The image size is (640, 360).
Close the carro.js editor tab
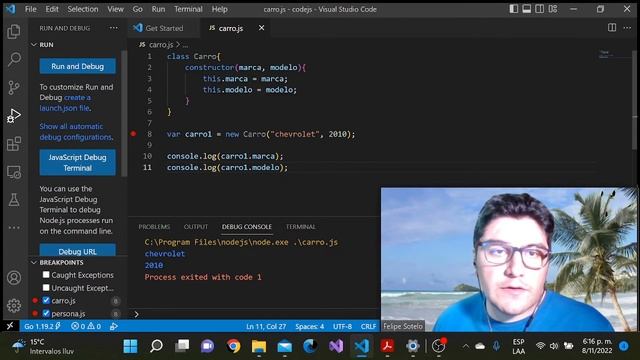click(x=261, y=28)
